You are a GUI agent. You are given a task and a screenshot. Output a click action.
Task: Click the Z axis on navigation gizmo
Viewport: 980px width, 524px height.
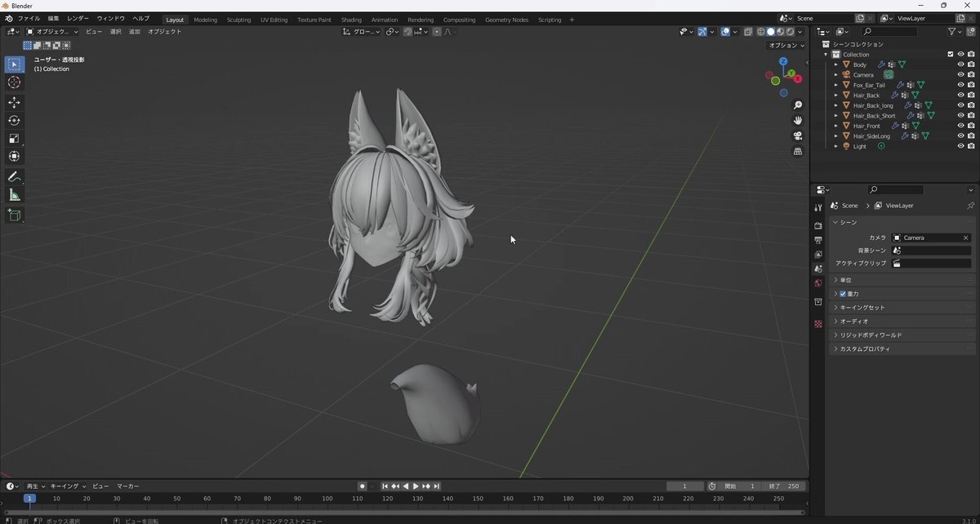[x=783, y=61]
